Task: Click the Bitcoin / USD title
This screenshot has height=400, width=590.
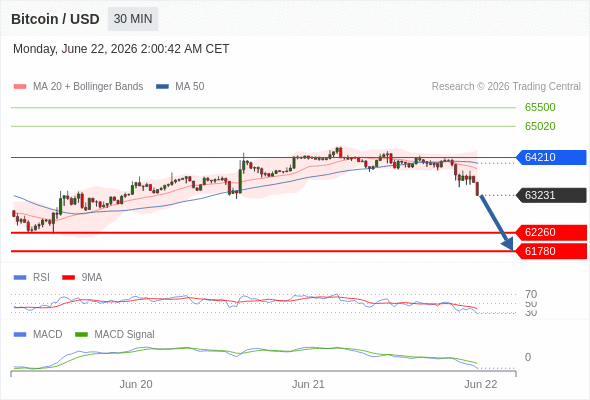Action: [x=55, y=19]
